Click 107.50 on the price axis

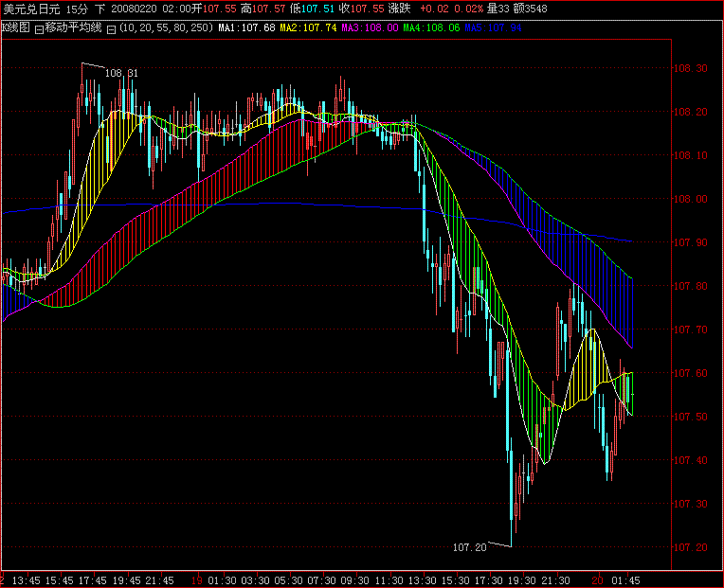[x=690, y=417]
